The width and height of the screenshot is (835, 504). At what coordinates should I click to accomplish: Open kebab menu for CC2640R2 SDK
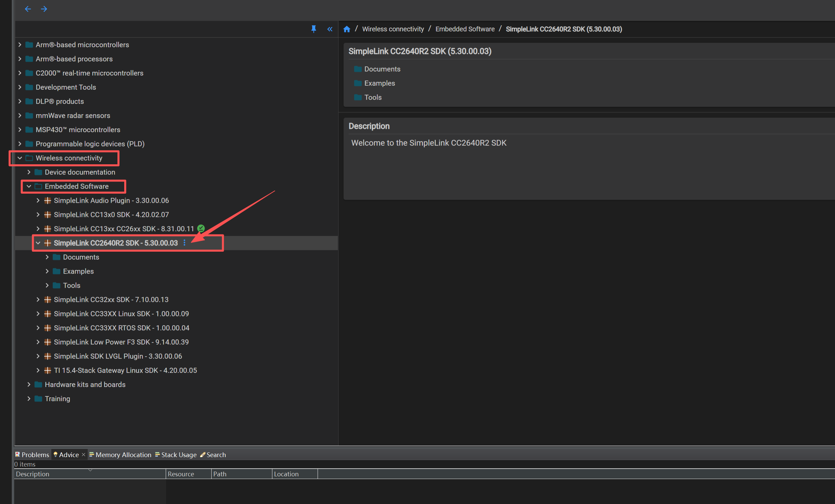pos(184,243)
